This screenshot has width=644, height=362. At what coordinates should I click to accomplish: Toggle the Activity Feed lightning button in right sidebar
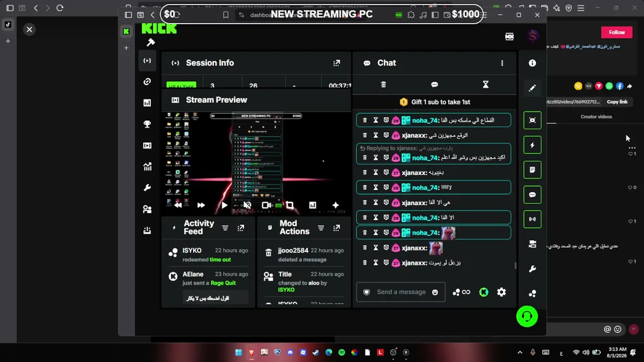(x=532, y=145)
